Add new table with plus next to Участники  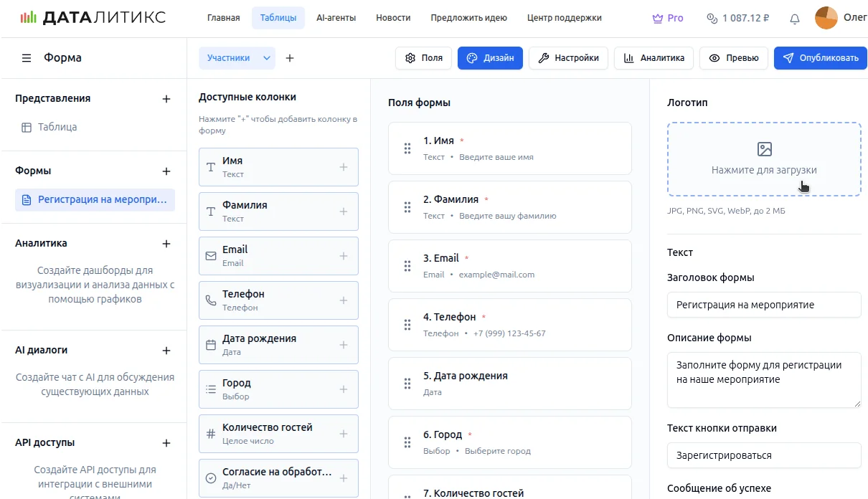click(x=290, y=58)
